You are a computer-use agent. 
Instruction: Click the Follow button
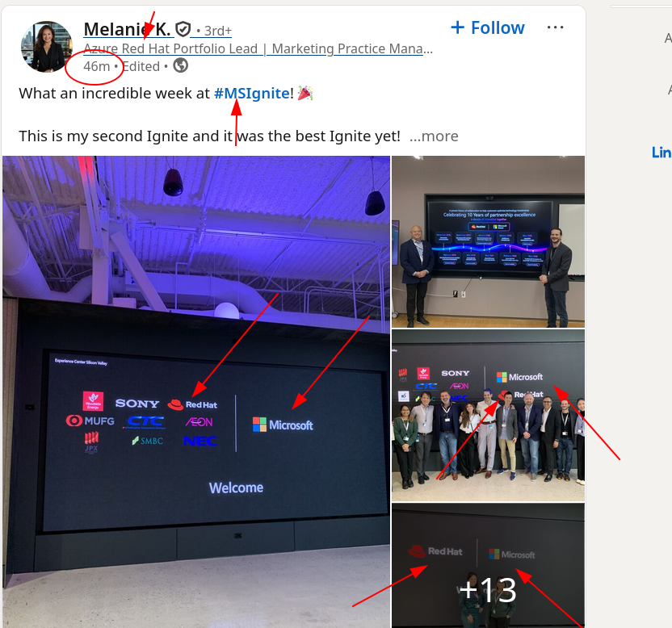[x=488, y=27]
